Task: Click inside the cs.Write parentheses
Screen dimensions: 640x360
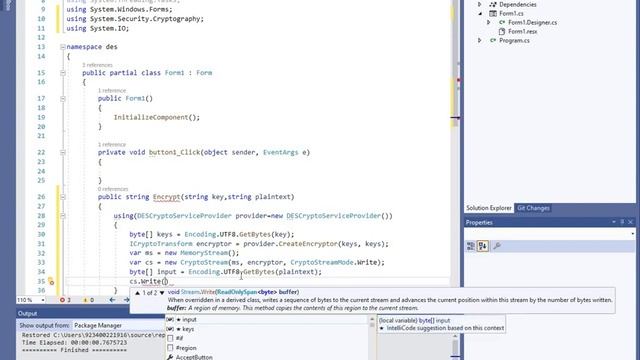Action: click(x=165, y=281)
